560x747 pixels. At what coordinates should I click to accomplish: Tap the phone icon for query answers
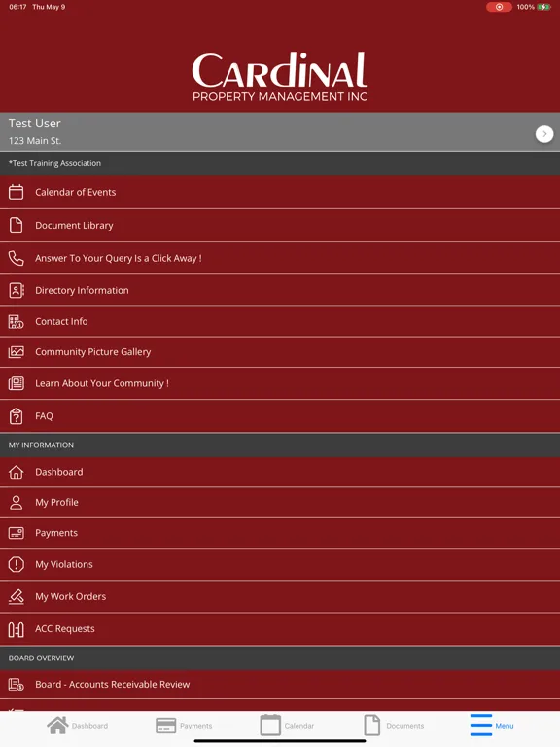point(16,258)
